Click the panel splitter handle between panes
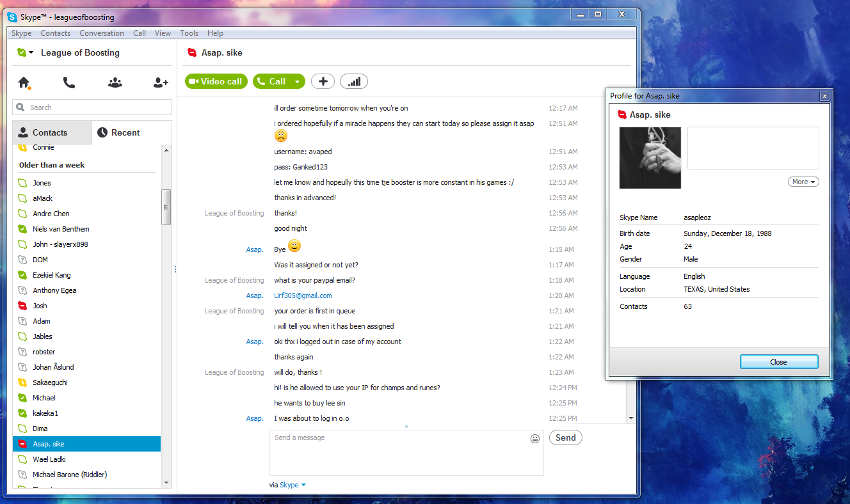This screenshot has height=504, width=850. tap(175, 270)
